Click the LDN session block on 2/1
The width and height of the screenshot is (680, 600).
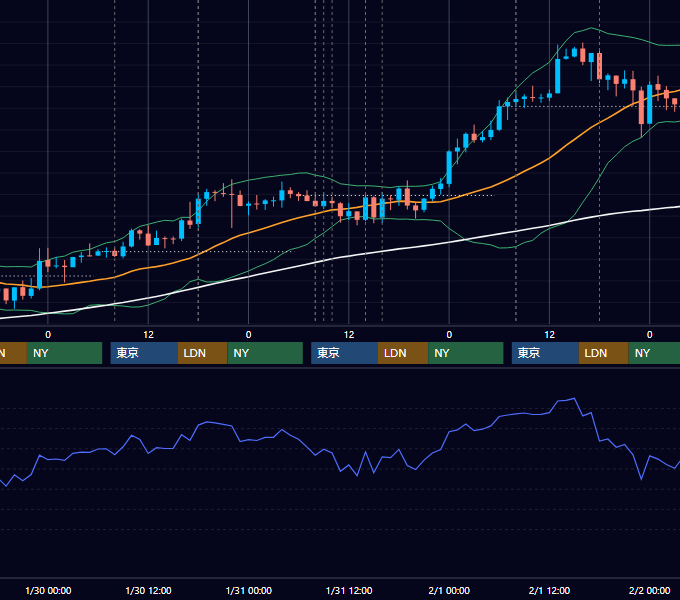604,353
